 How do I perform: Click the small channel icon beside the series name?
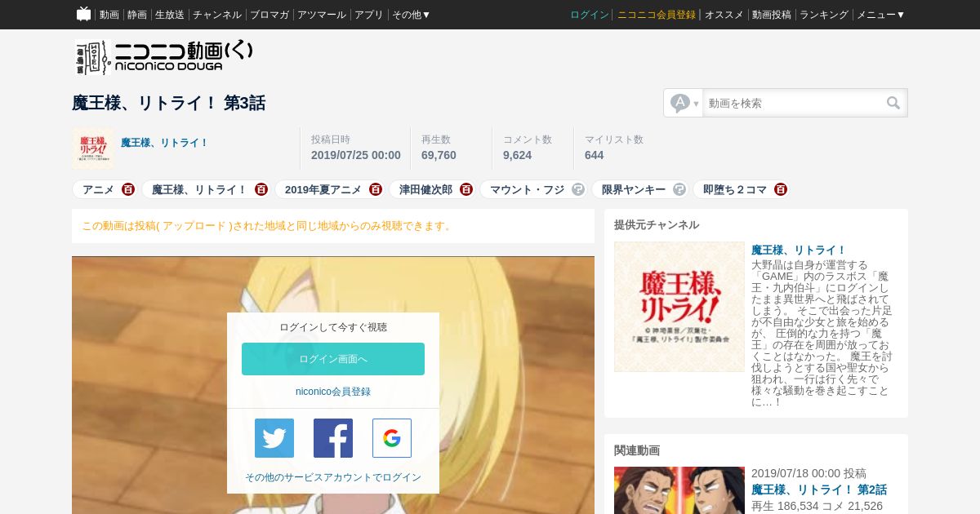pos(93,148)
